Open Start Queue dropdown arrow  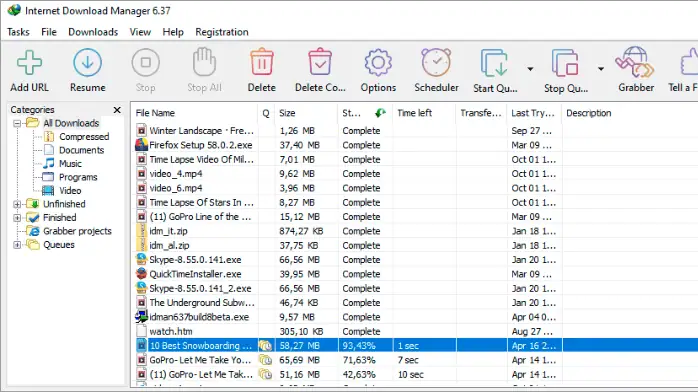point(530,69)
